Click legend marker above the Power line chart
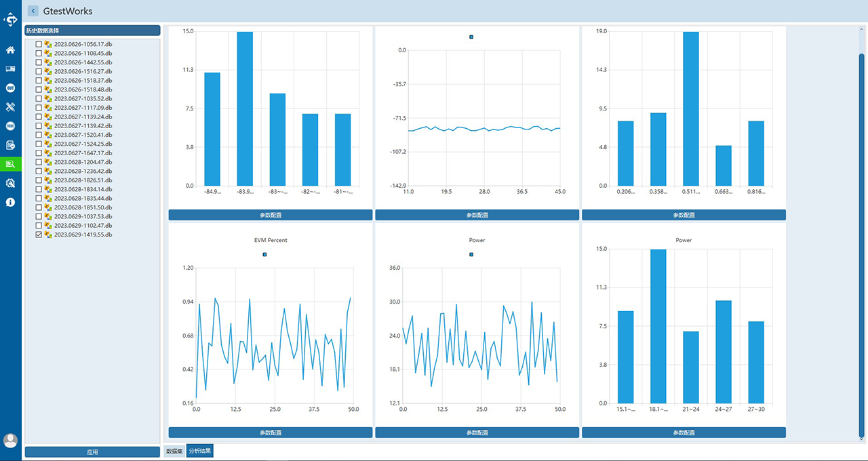Screen dimensions: 868x461 click(471, 254)
